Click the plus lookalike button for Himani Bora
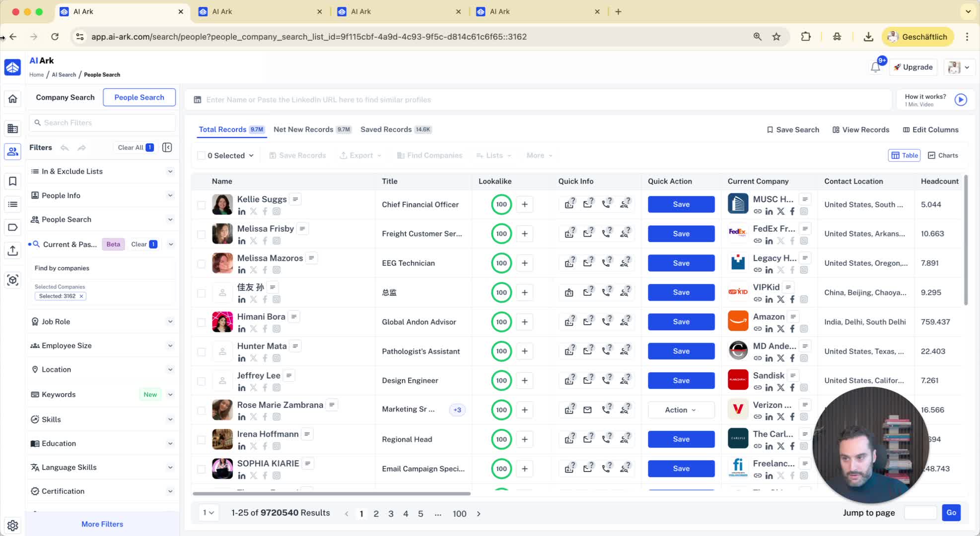Viewport: 980px width, 536px height. coord(525,322)
